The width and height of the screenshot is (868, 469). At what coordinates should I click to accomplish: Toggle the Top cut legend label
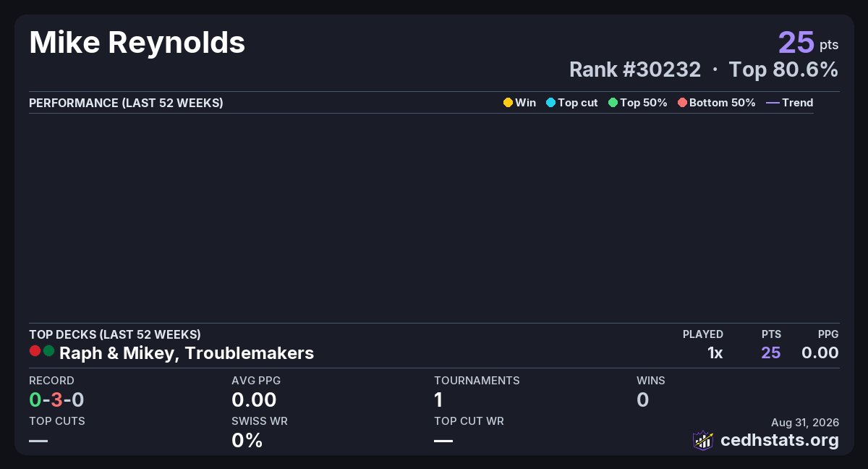[x=578, y=103]
